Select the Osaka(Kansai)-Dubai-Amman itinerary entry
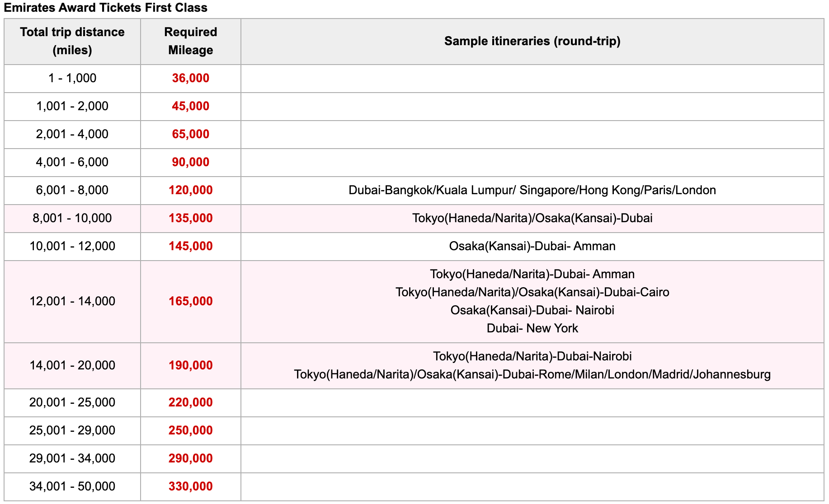The height and width of the screenshot is (504, 829). [x=534, y=246]
